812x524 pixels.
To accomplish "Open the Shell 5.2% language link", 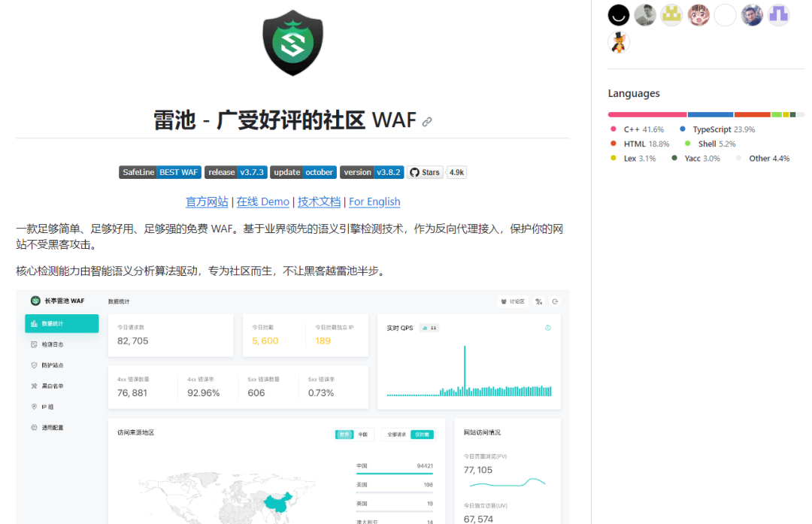I will click(710, 144).
